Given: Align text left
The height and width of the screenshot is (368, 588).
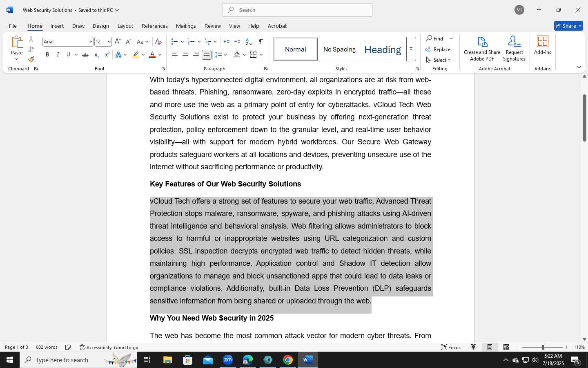Looking at the screenshot, I should 174,55.
